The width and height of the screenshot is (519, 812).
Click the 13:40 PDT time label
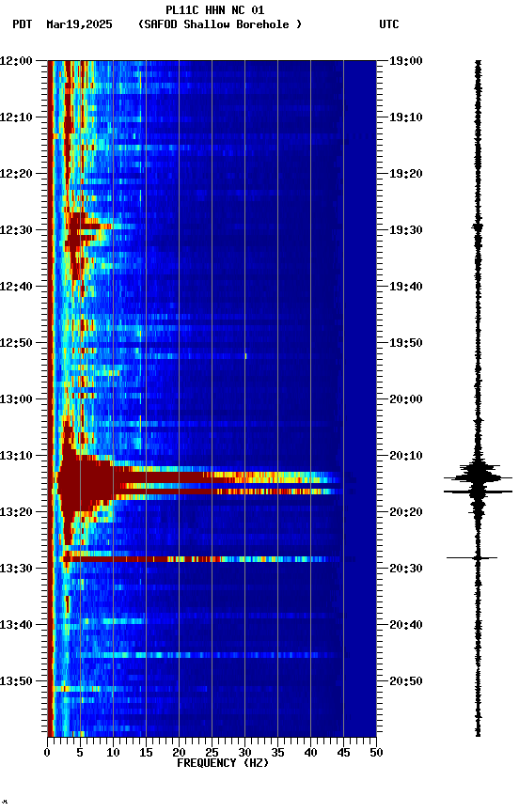pyautogui.click(x=16, y=626)
